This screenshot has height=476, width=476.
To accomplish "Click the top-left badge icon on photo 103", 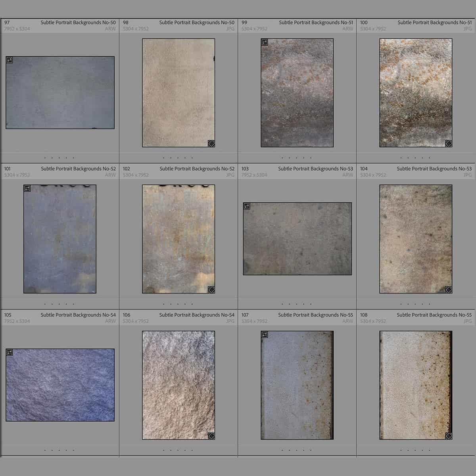I will (x=247, y=206).
